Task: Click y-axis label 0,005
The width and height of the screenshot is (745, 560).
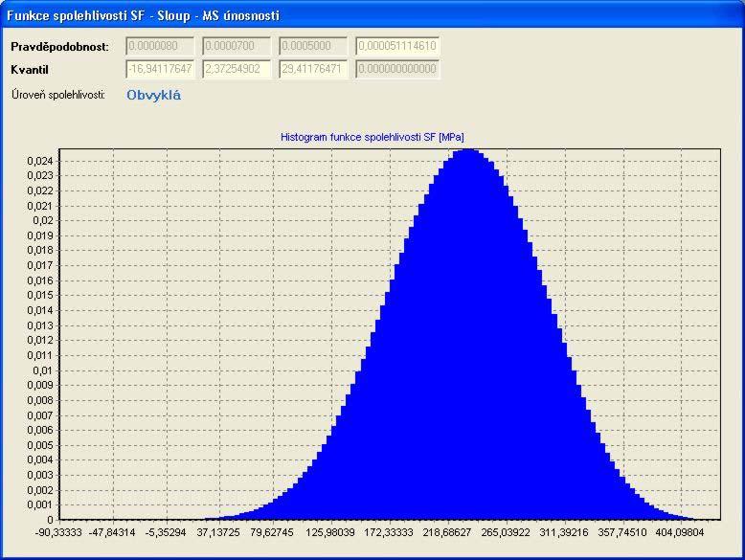Action: (x=40, y=445)
